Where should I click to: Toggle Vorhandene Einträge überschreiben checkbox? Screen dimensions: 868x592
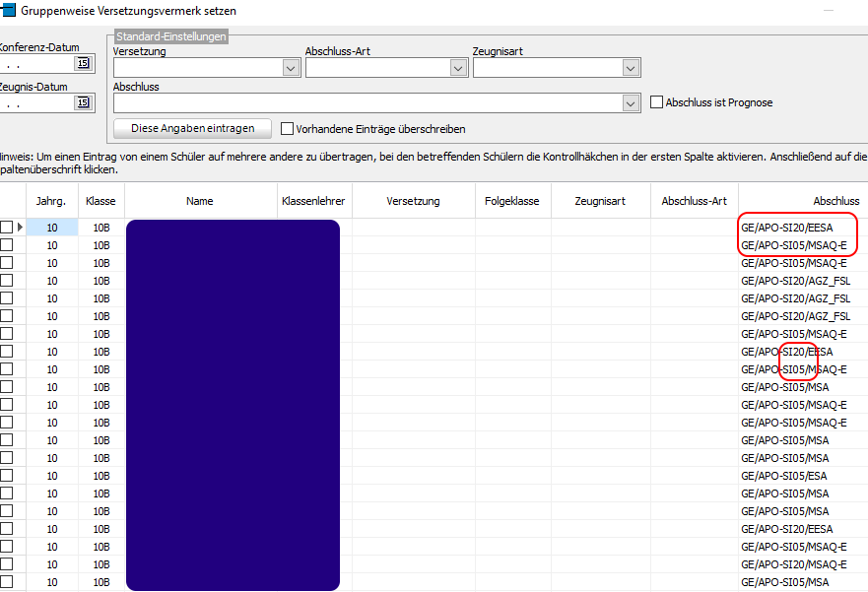point(288,129)
